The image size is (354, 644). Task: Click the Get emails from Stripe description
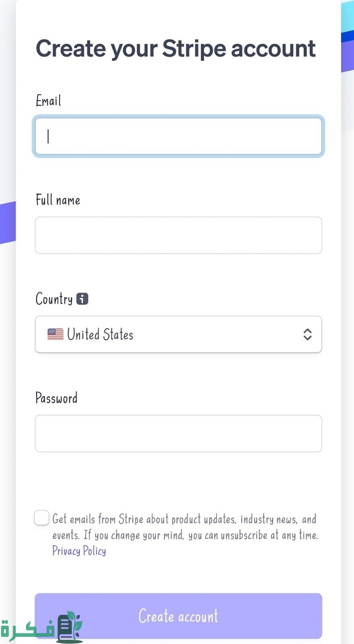tap(185, 527)
